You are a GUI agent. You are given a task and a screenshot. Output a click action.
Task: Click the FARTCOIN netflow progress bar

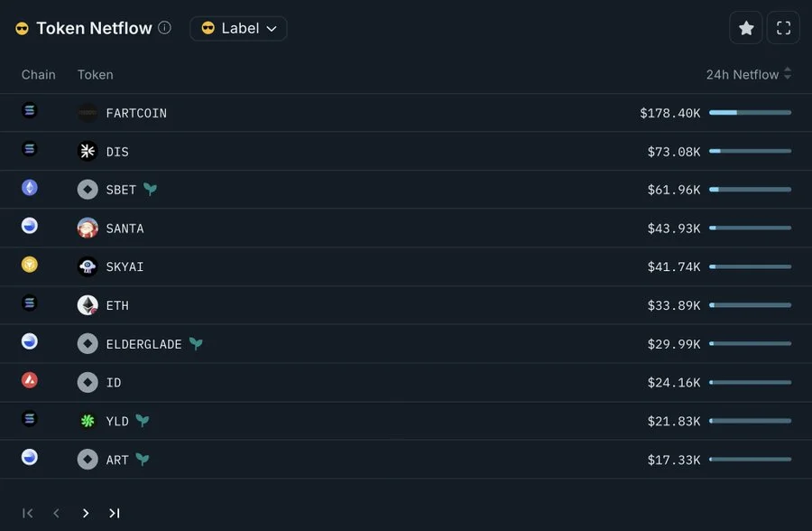[750, 113]
